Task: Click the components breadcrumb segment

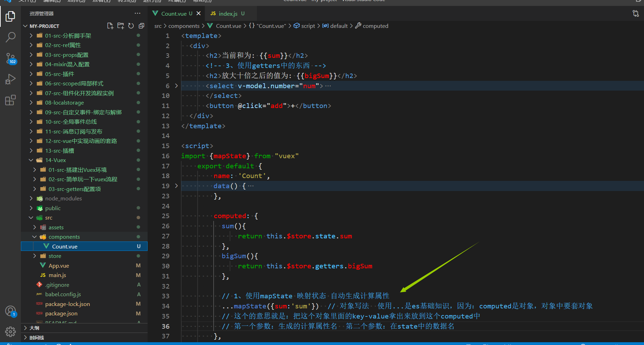Action: (x=184, y=26)
